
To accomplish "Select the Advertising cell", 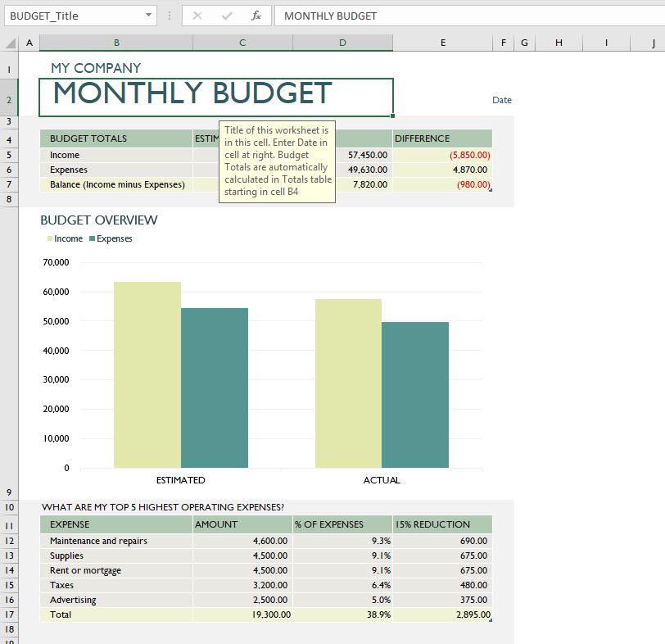I will click(116, 600).
